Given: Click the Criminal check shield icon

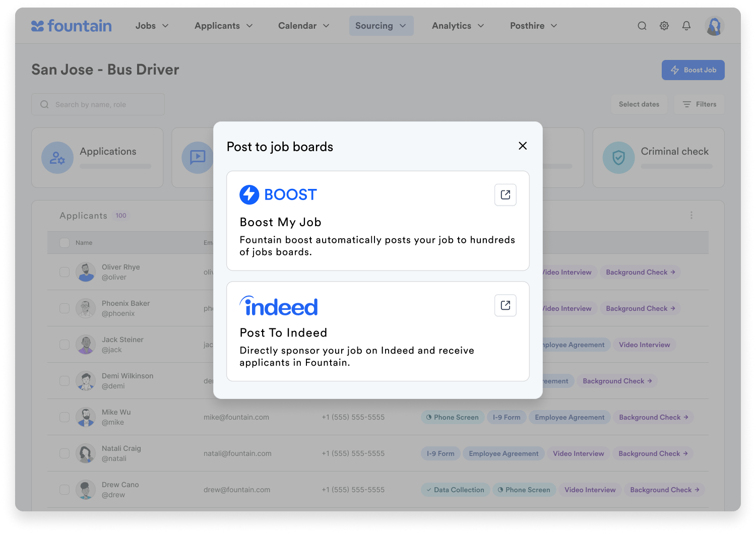Looking at the screenshot, I should coord(618,158).
